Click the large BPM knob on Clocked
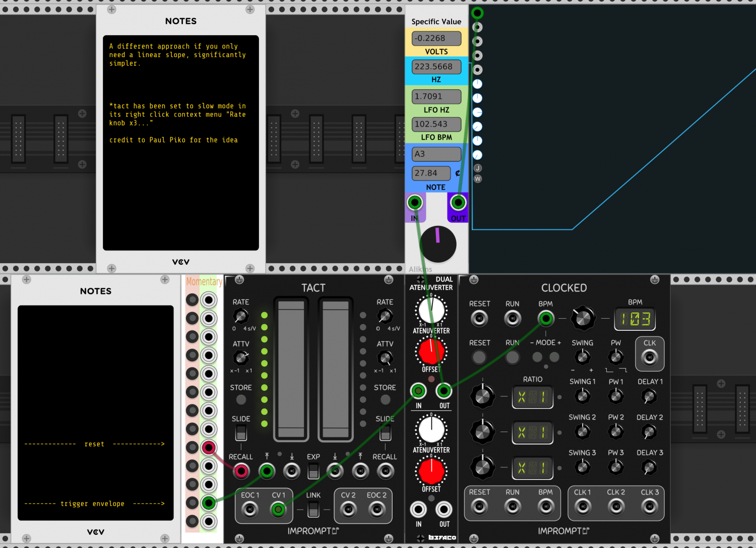 click(583, 318)
